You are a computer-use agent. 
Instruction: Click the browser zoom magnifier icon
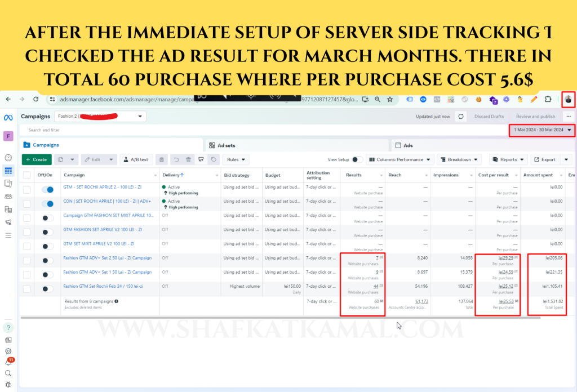[x=378, y=99]
